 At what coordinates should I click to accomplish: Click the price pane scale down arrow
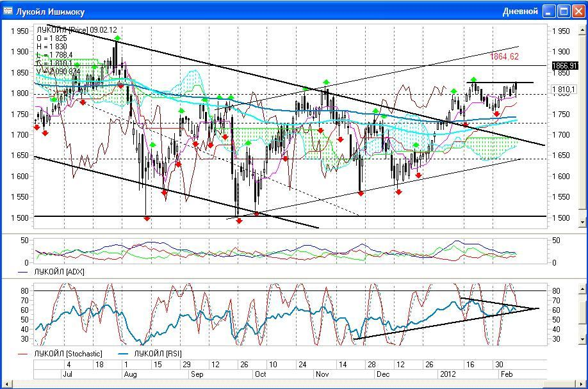582,222
